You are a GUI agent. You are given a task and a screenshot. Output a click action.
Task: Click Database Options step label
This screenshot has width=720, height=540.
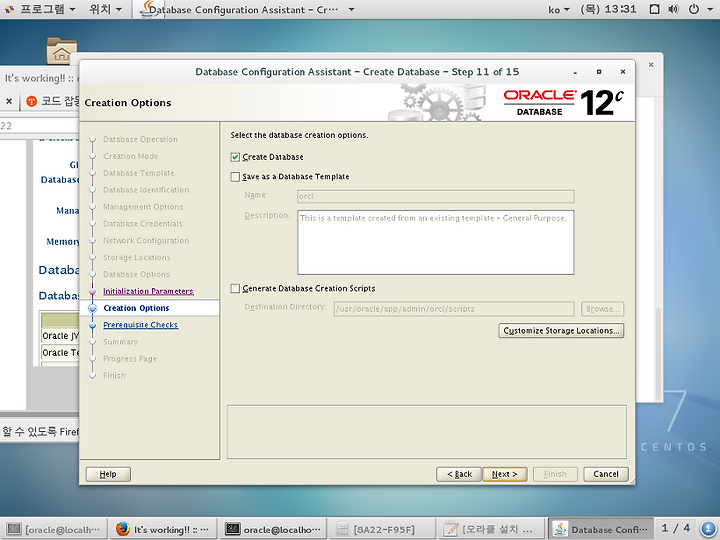click(x=136, y=274)
